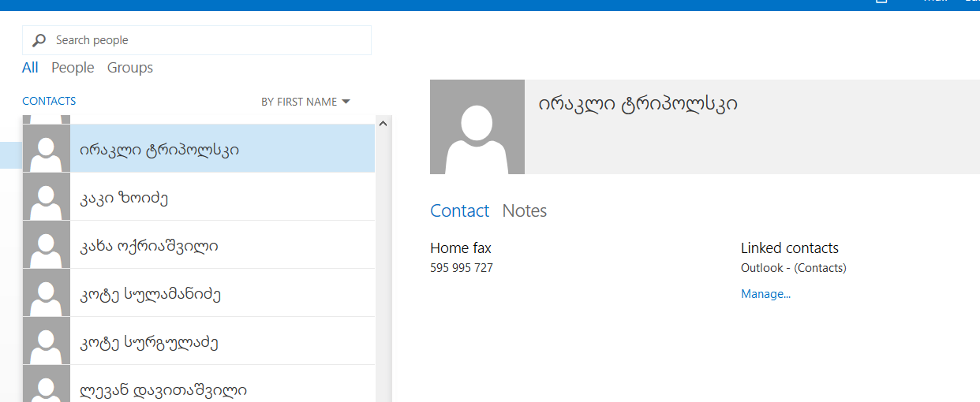The image size is (980, 402).
Task: Click avatar icon beside ირაკლი ტრიპოლსკი in list
Action: click(47, 149)
